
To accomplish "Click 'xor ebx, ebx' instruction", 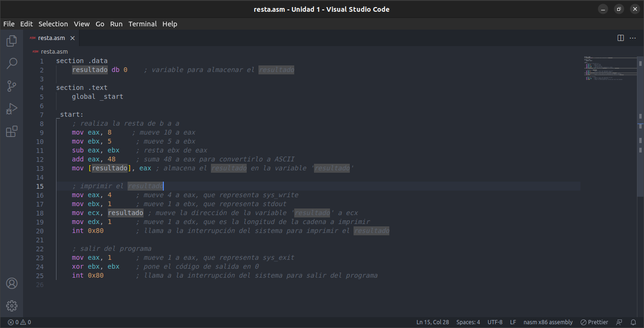I will [96, 266].
